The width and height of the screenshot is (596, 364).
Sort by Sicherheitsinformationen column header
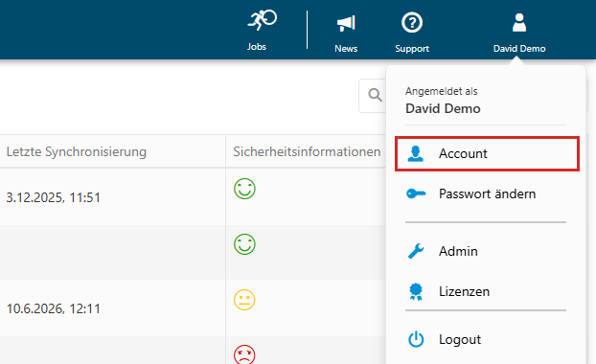pos(307,152)
